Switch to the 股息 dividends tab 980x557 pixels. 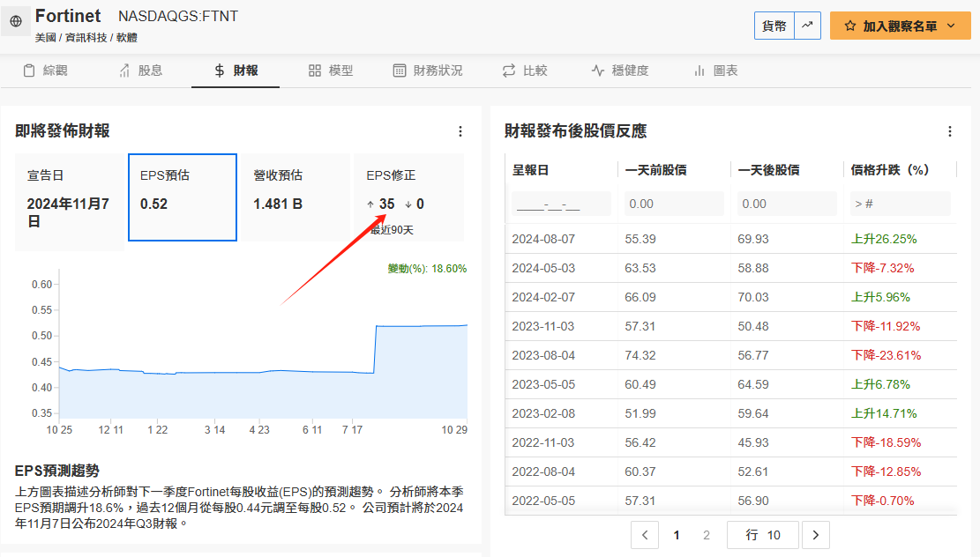click(140, 71)
